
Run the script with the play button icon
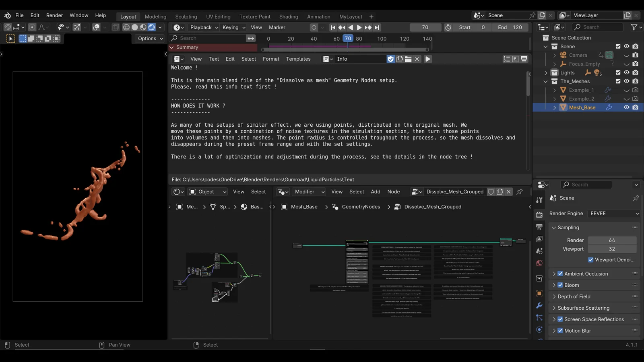pos(427,59)
